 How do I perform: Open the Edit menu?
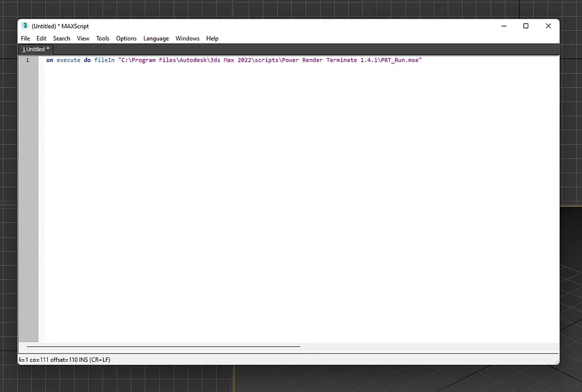[x=41, y=38]
